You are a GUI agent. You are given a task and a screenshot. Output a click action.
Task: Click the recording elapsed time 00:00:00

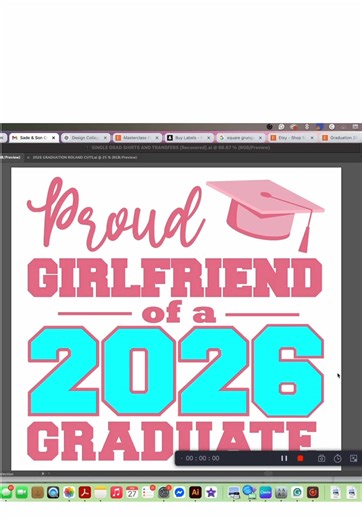tap(203, 458)
